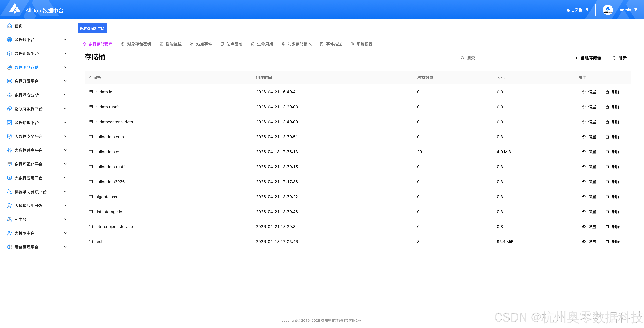The height and width of the screenshot is (328, 644).
Task: Click the home icon in sidebar
Action: click(x=9, y=26)
